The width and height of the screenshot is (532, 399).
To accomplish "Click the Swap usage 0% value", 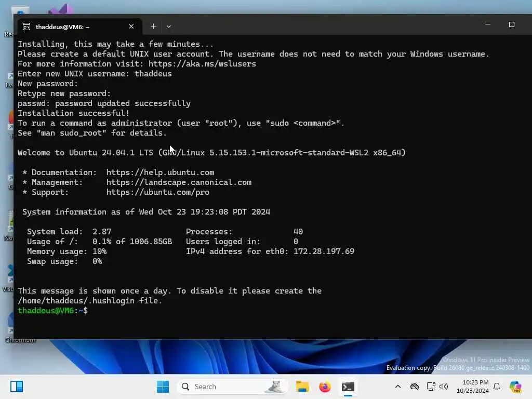I will (x=97, y=261).
